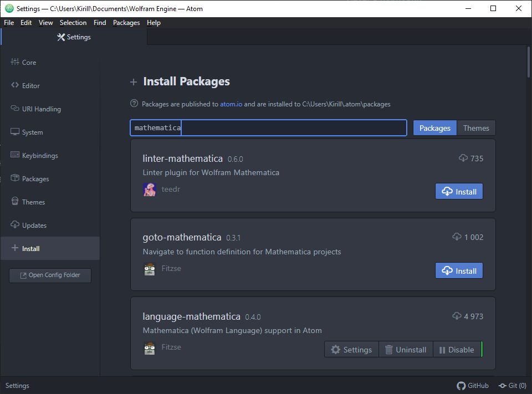532x394 pixels.
Task: Click GitHub status bar item
Action: (473, 386)
